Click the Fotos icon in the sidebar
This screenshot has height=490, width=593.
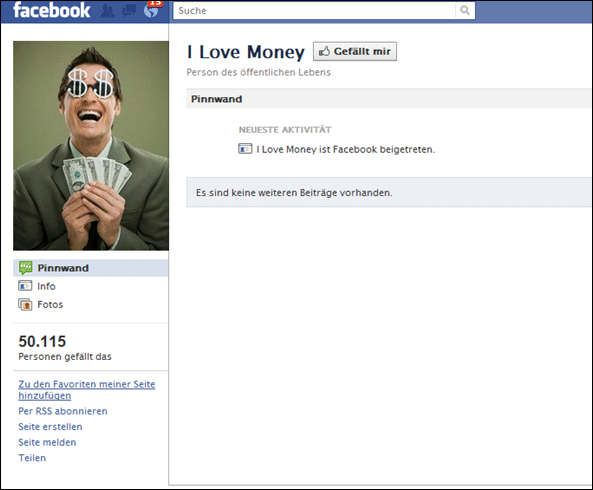(25, 304)
